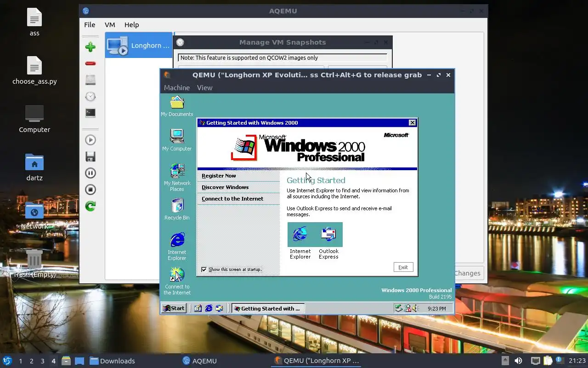Click Outlook Express quick launch icon
Viewport: 588px width, 368px height.
tap(219, 308)
